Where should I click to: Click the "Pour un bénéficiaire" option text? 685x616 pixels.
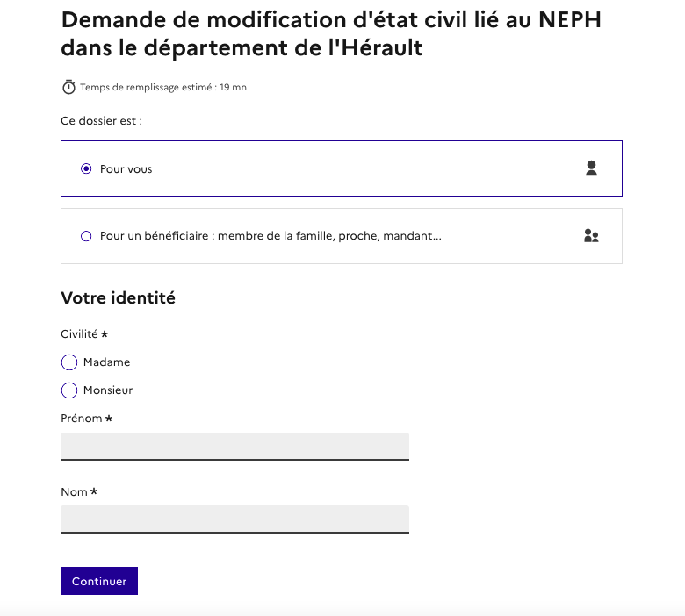pyautogui.click(x=270, y=236)
